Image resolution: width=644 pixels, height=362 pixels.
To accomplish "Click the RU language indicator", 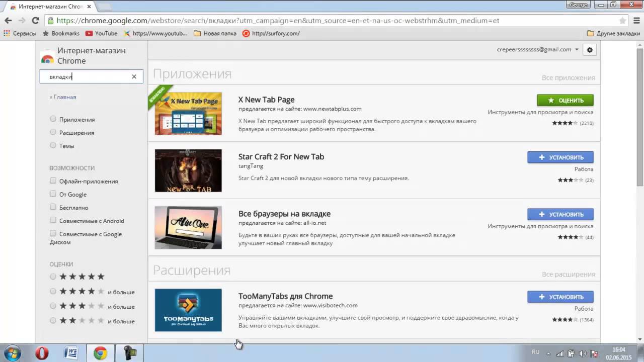I will (x=536, y=352).
